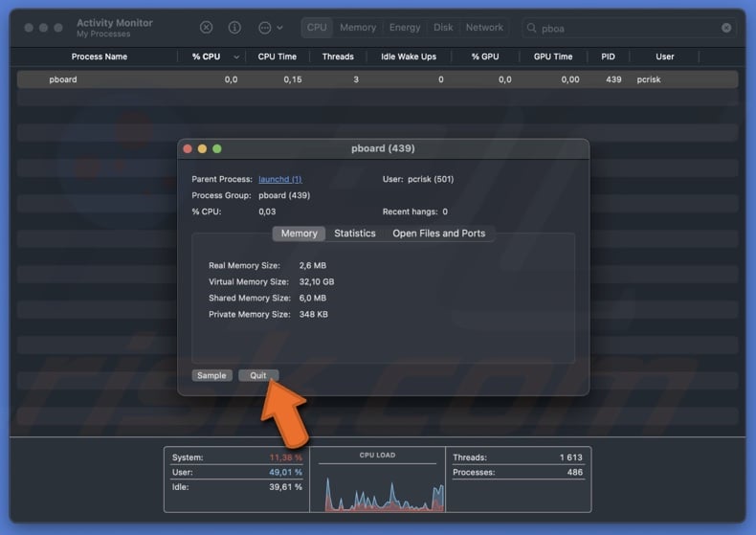Sort processes by PID column
This screenshot has height=535, width=756.
[x=608, y=56]
